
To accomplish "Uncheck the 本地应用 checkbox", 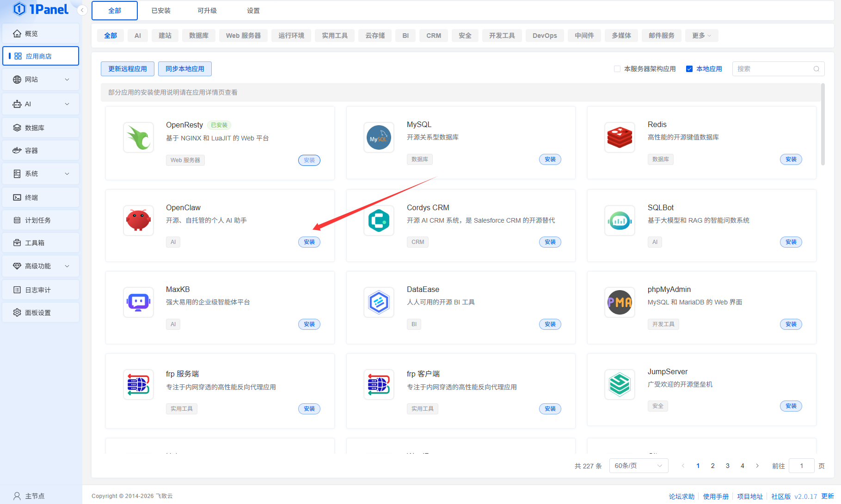I will click(689, 69).
